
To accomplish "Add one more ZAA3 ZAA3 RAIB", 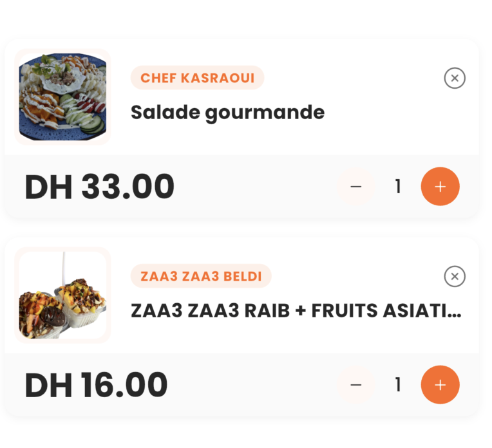I will click(440, 385).
